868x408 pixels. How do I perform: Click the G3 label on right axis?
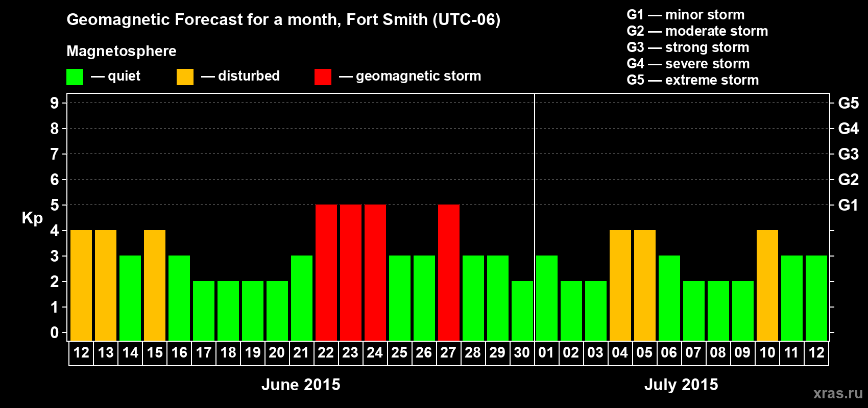tap(849, 154)
